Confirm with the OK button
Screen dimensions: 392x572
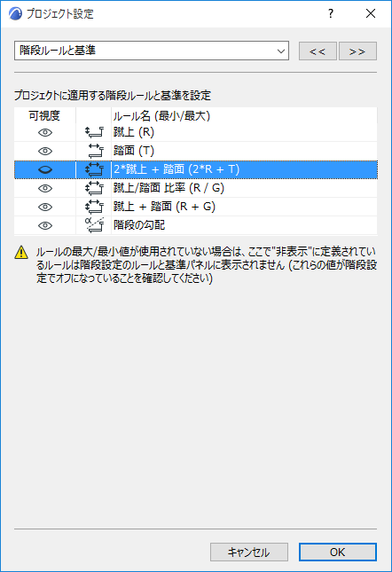coord(338,552)
